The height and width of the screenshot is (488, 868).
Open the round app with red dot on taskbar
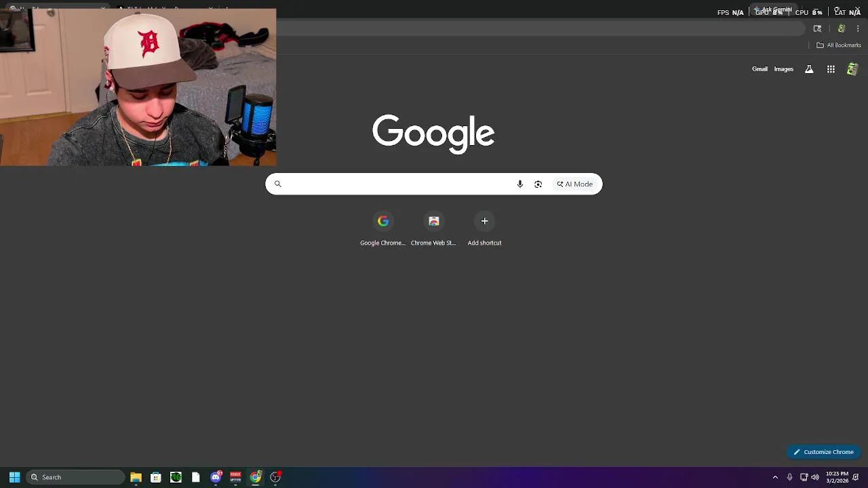point(275,477)
